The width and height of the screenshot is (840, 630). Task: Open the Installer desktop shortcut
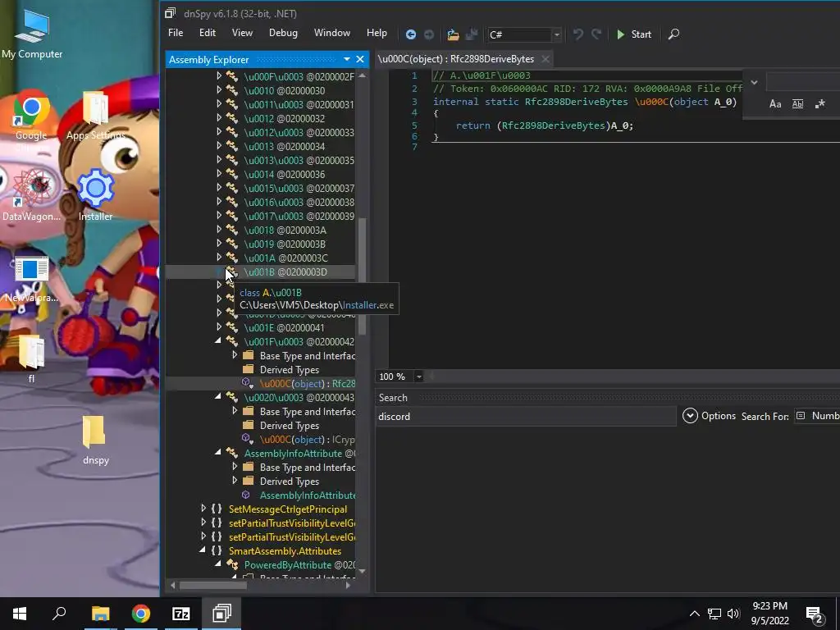[95, 195]
